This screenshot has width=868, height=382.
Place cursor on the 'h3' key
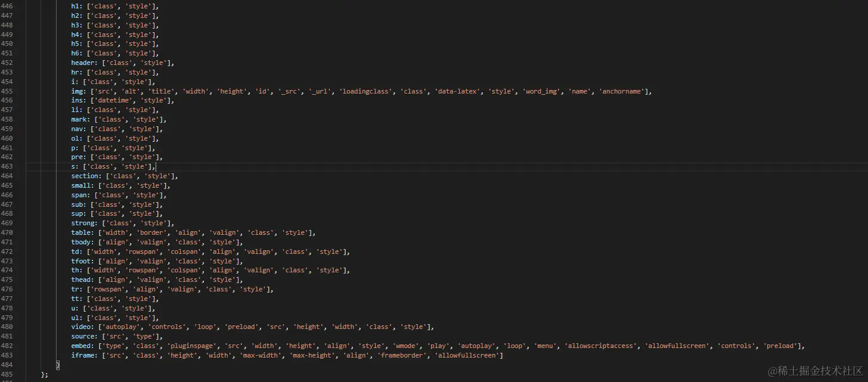coord(75,25)
